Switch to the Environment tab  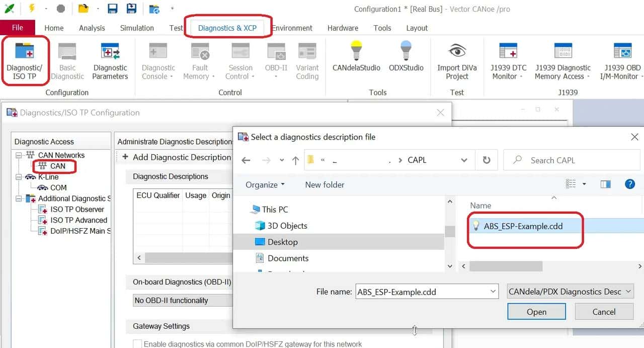pyautogui.click(x=292, y=28)
